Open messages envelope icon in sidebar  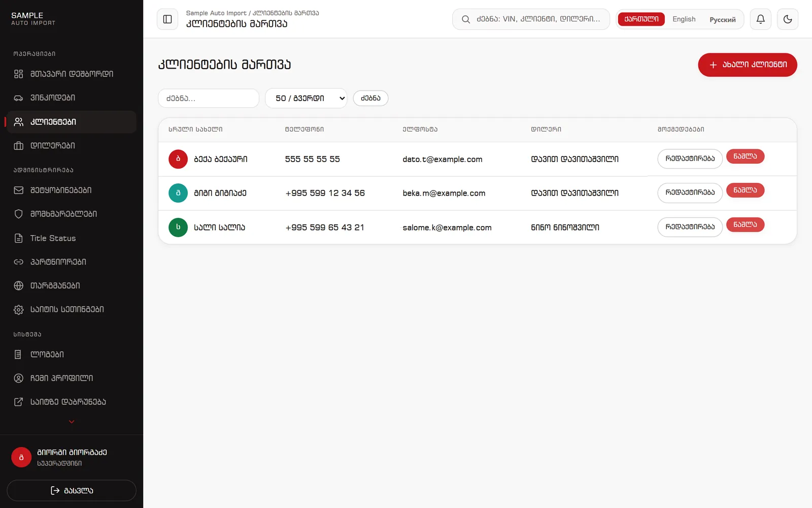[x=19, y=190]
